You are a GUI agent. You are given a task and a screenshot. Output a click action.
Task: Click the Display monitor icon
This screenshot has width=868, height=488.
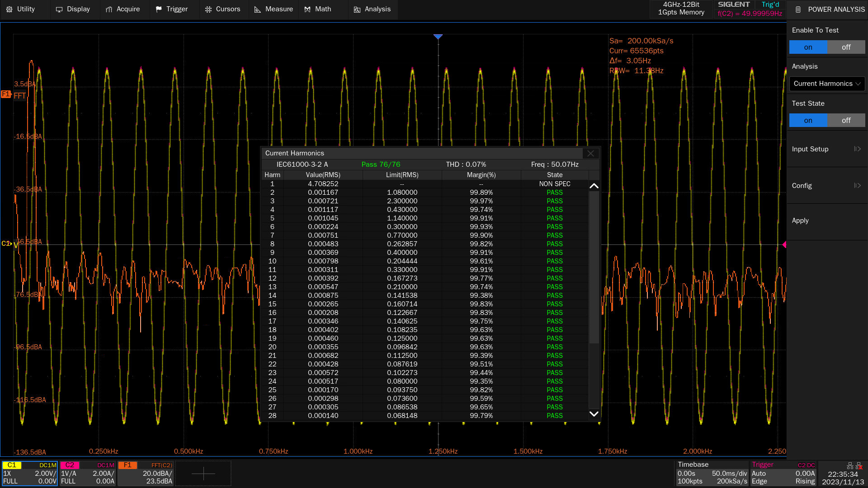[59, 9]
